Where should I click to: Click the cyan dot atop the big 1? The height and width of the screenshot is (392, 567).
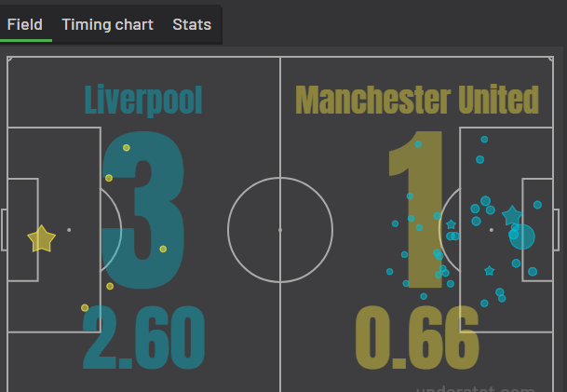tap(418, 144)
